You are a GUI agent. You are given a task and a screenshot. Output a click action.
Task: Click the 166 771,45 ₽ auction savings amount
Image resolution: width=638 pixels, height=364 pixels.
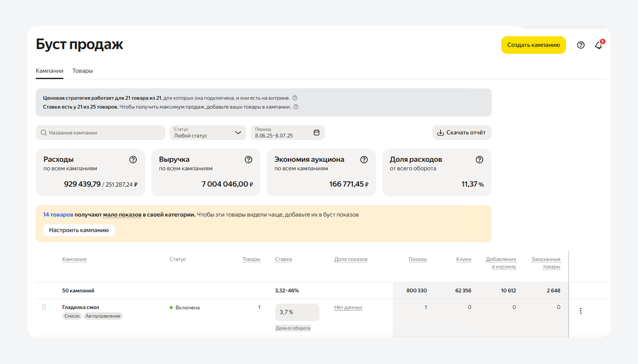(349, 184)
